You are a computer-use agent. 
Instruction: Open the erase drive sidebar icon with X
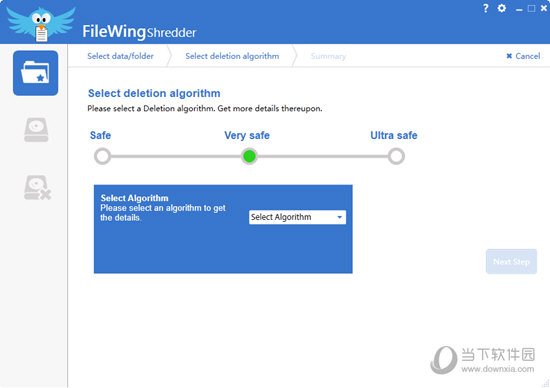pyautogui.click(x=37, y=188)
